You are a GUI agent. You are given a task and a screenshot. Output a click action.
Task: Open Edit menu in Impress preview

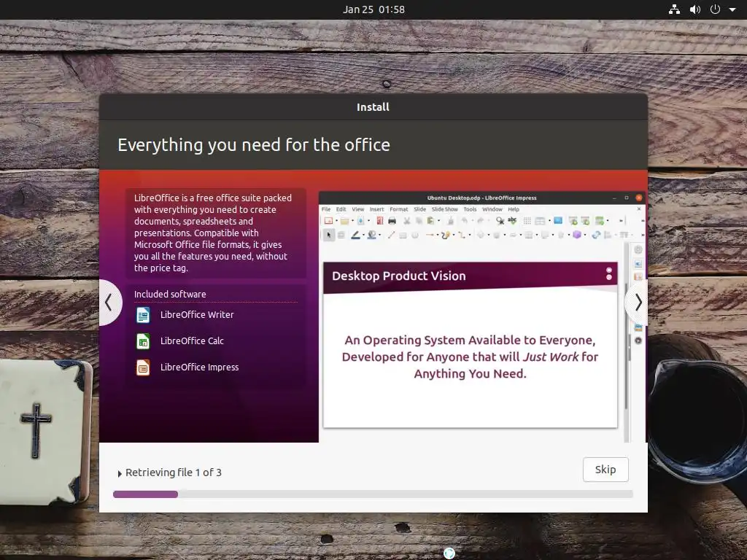(x=341, y=209)
